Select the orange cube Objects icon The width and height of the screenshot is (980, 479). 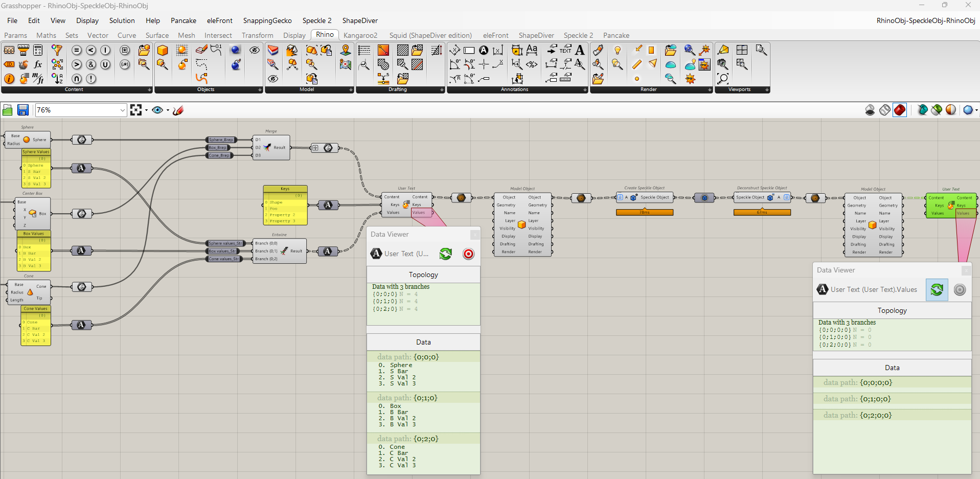163,50
